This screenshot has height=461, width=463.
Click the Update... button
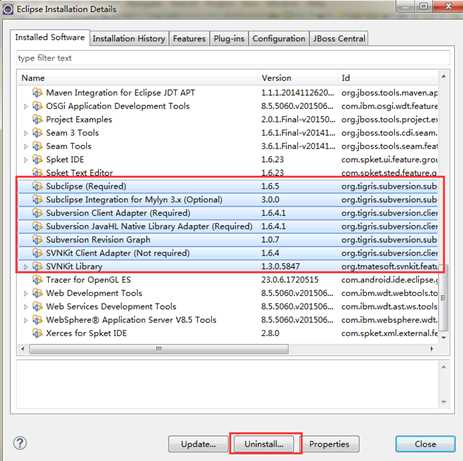198,444
